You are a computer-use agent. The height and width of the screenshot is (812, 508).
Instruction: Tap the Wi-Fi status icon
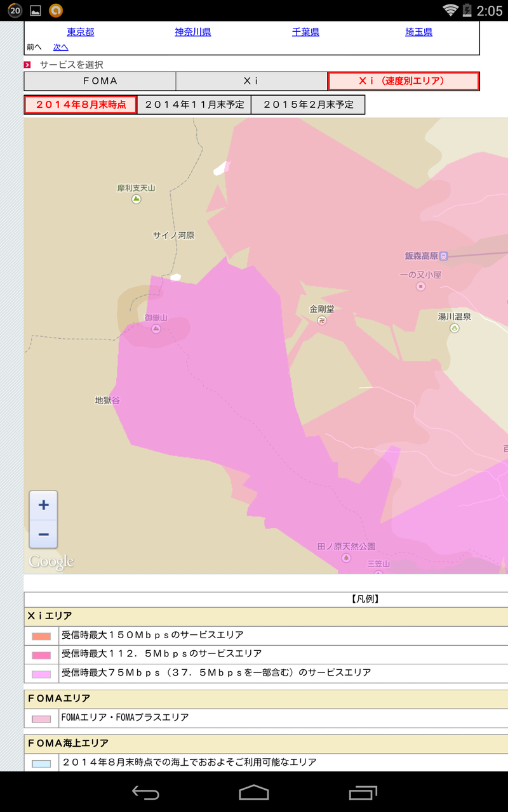451,10
